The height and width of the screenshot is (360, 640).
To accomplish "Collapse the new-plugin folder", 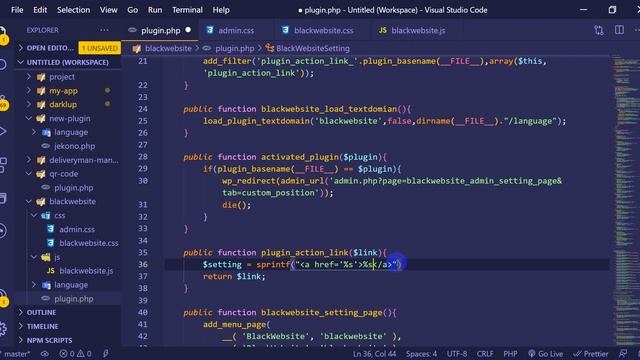I will [x=69, y=118].
